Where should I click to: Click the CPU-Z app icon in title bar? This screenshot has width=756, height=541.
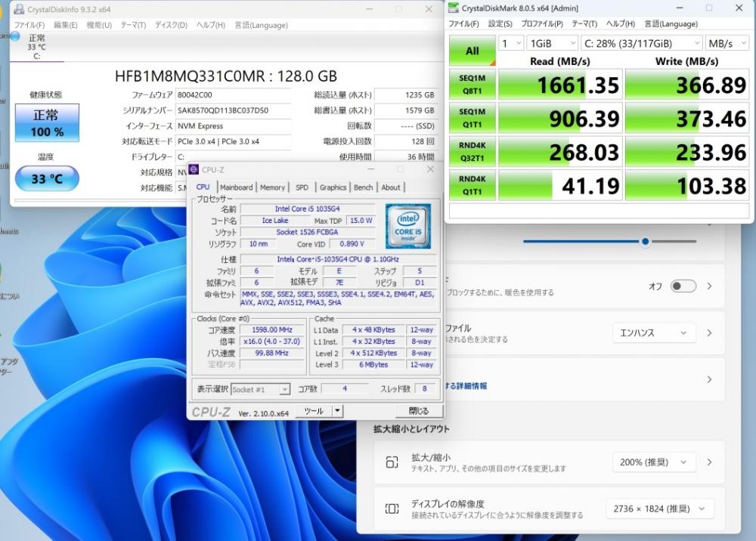194,169
